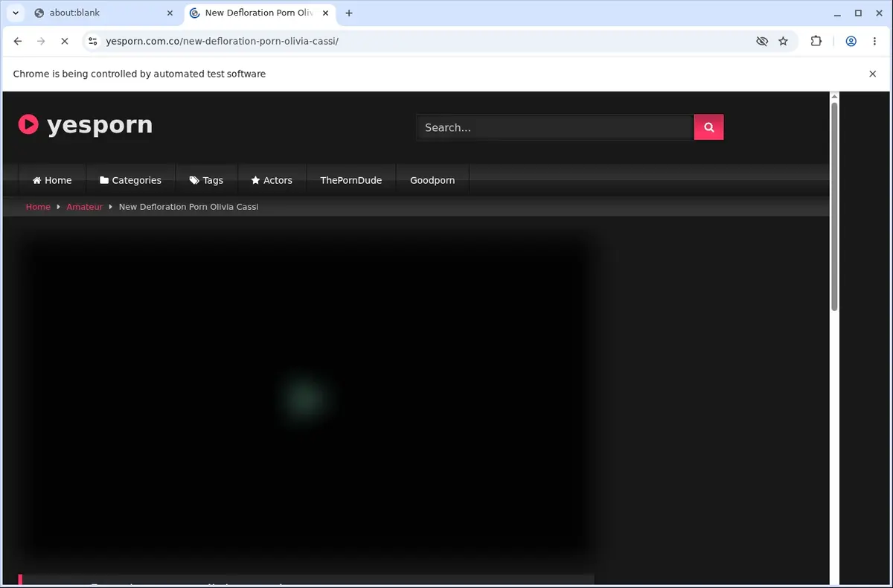Switch to the about:blank tab
The height and width of the screenshot is (588, 893).
[x=103, y=13]
